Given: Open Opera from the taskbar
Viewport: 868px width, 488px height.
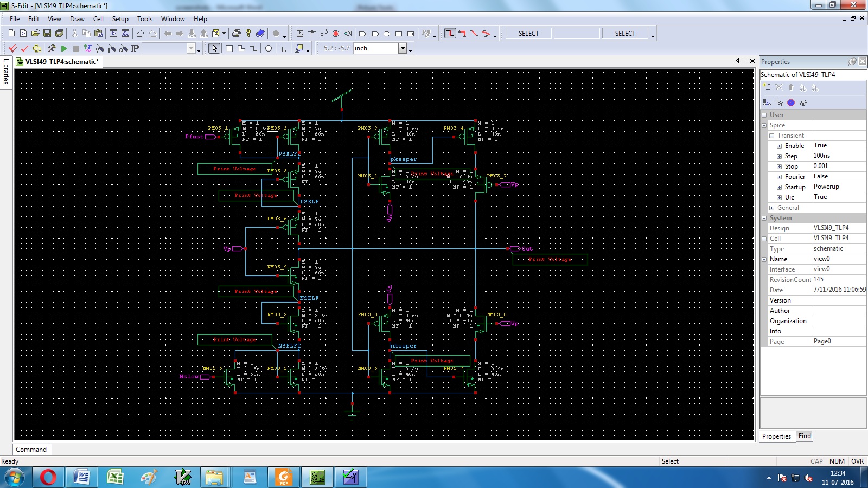Looking at the screenshot, I should click(48, 477).
